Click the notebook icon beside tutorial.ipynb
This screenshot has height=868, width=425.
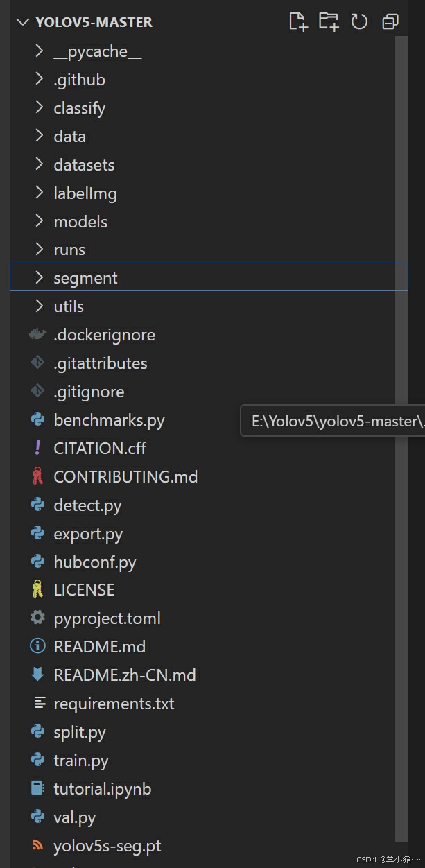pyautogui.click(x=37, y=789)
